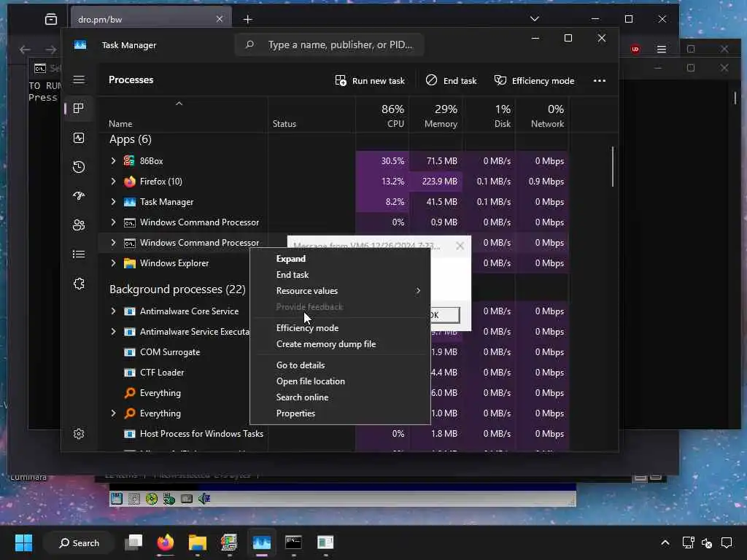Open File Explorer from the taskbar

click(x=197, y=542)
